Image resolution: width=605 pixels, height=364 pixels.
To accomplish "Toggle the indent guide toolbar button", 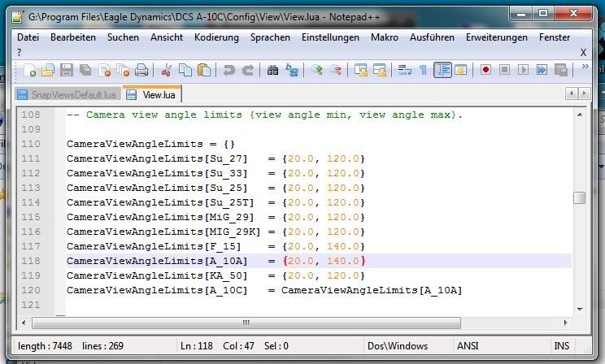I will click(x=442, y=71).
